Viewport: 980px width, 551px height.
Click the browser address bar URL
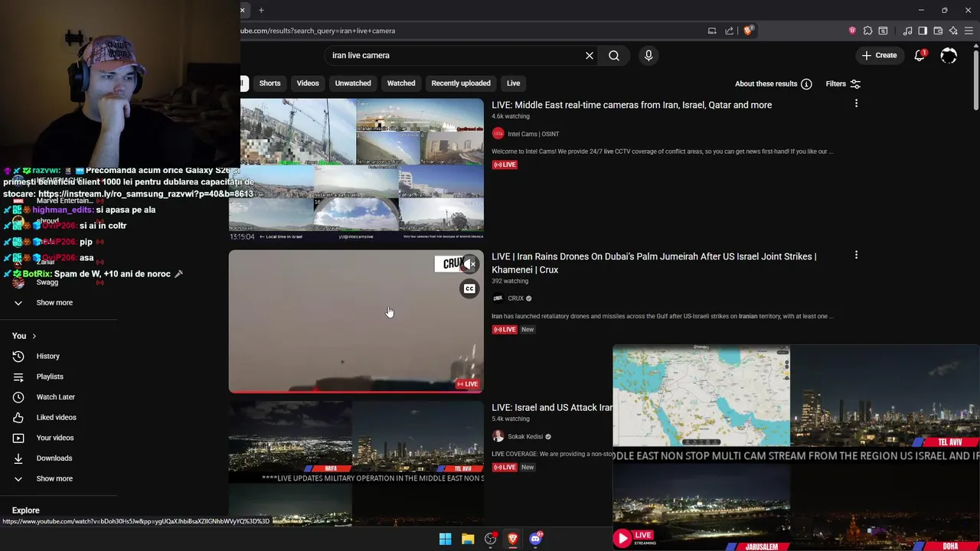click(x=318, y=31)
